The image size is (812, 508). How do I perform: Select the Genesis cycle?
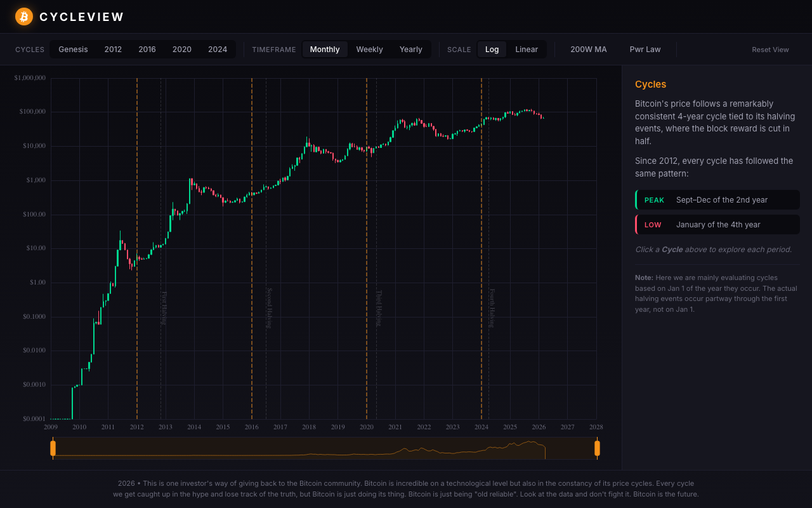click(x=73, y=50)
